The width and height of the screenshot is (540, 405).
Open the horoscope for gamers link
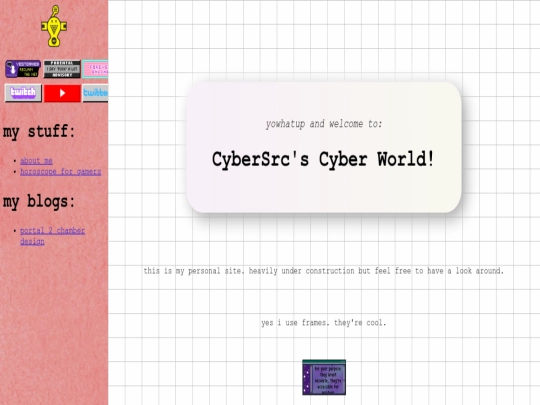pyautogui.click(x=61, y=172)
